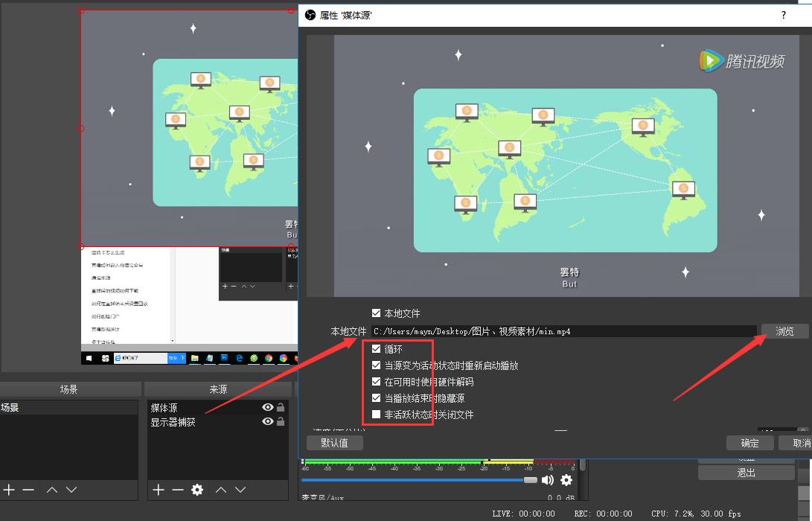
Task: Open the Windows Start menu
Action: pos(89,358)
